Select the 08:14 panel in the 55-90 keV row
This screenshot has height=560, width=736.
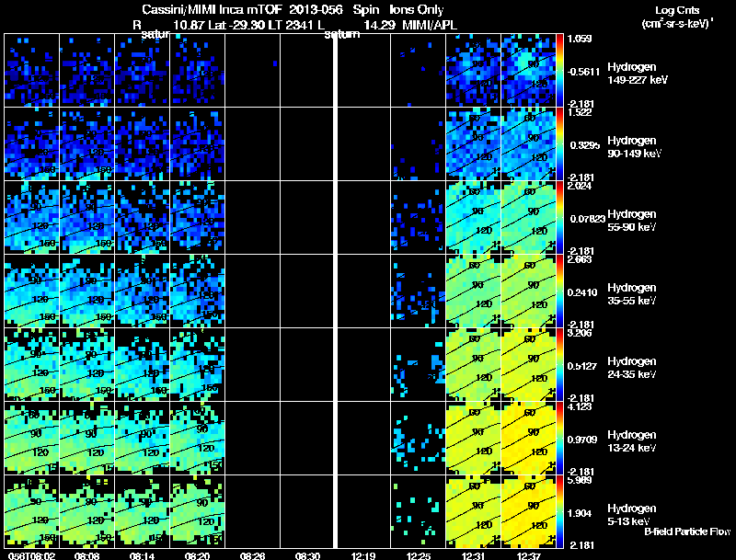[143, 218]
